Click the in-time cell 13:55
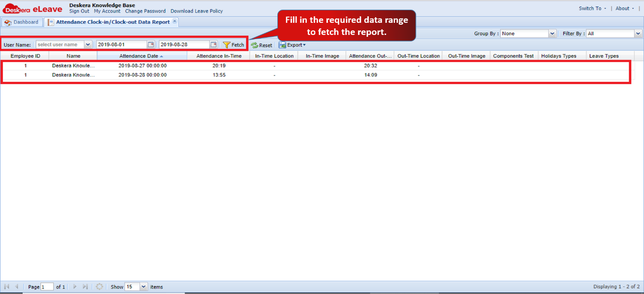This screenshot has height=294, width=644. (x=219, y=75)
